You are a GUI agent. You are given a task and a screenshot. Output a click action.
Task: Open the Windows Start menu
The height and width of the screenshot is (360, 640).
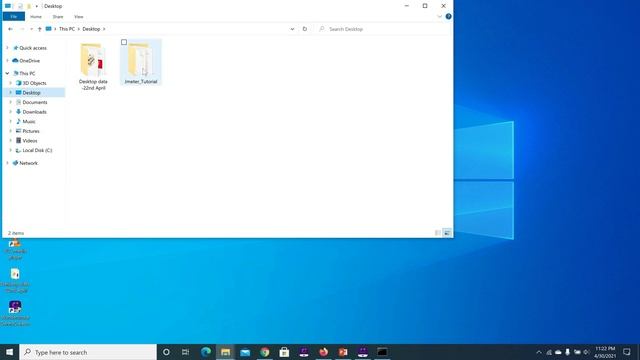tap(9, 352)
